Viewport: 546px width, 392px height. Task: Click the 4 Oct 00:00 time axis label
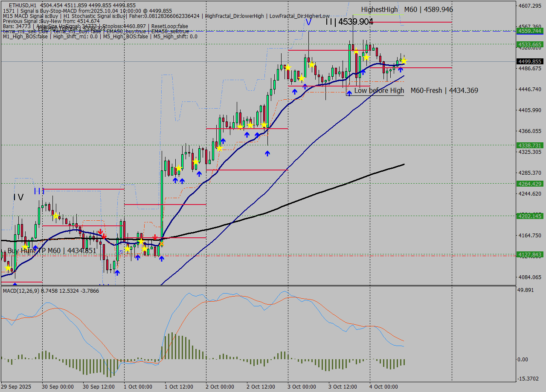[x=383, y=386]
